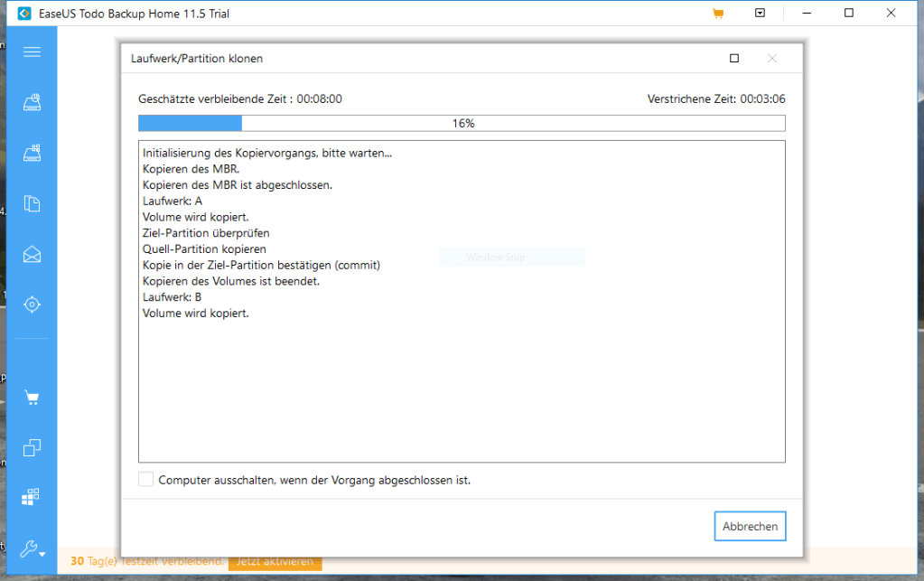Maximize the 'Laufwerk/Partition klonen' dialog
The height and width of the screenshot is (581, 924).
coord(734,59)
